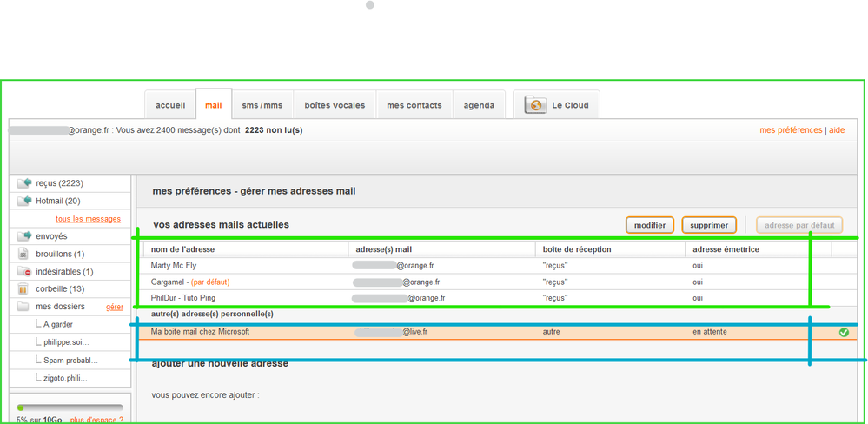
Task: Go to the mes contacts tab
Action: click(x=414, y=105)
